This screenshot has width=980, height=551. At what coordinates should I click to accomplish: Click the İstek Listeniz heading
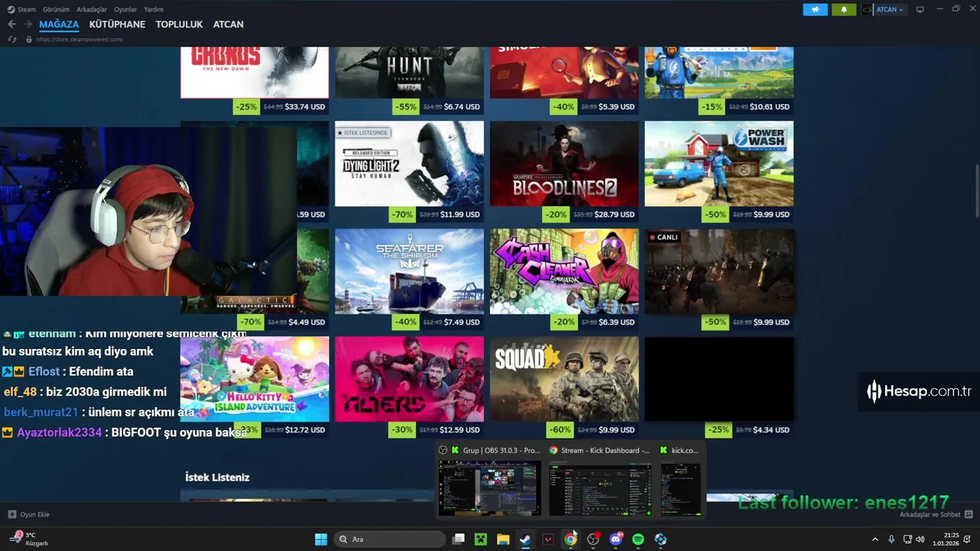click(217, 477)
